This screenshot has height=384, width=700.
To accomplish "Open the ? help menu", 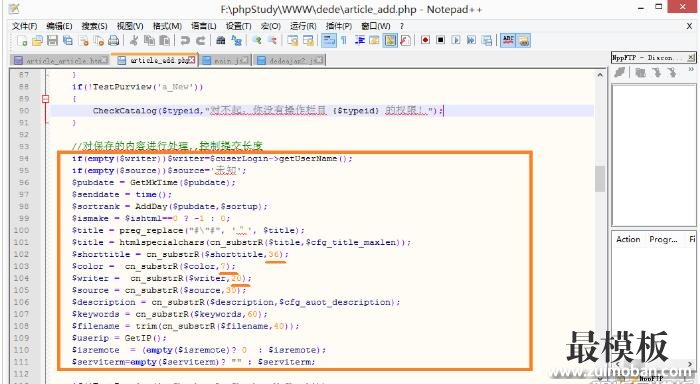I will point(401,26).
